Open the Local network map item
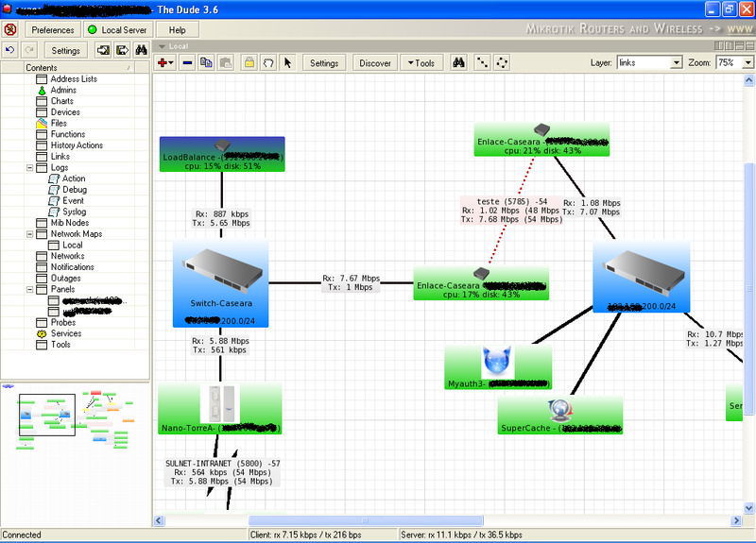 [x=73, y=246]
